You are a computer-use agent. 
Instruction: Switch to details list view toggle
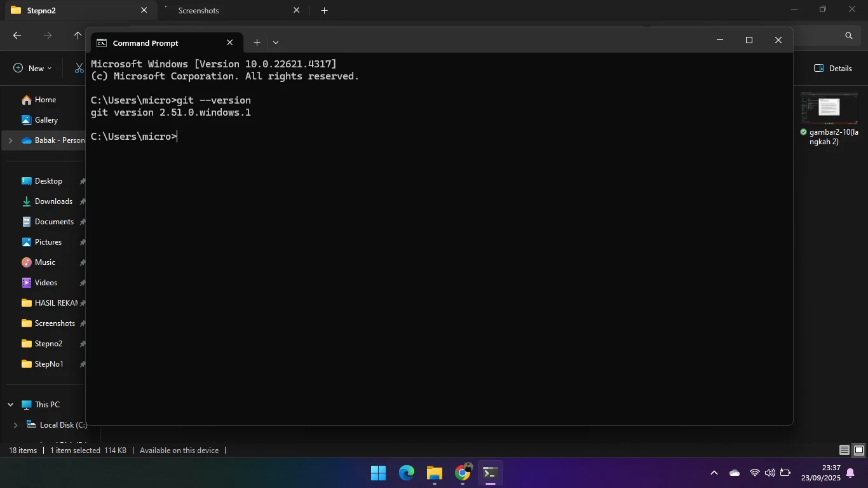coord(844,451)
